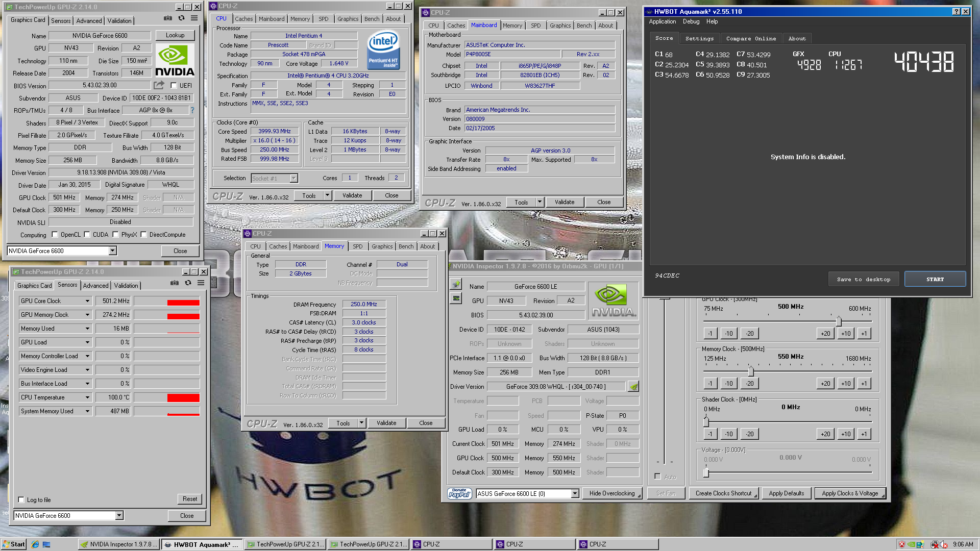Open Compare Online tab in Aquamark

pos(751,39)
